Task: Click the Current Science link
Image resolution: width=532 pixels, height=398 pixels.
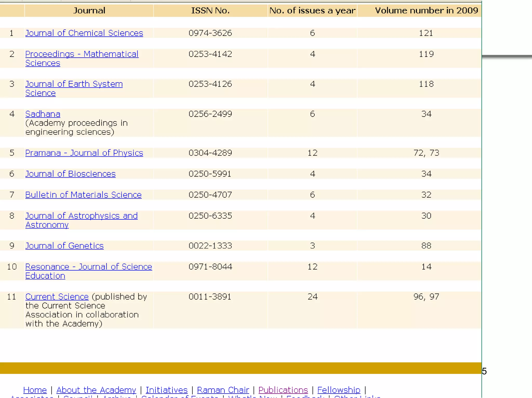Action: (x=57, y=296)
